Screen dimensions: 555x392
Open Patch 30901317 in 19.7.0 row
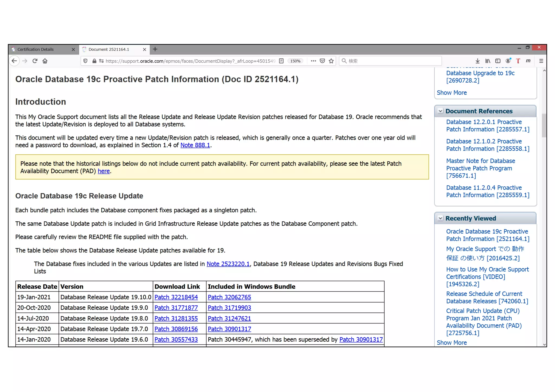(229, 329)
